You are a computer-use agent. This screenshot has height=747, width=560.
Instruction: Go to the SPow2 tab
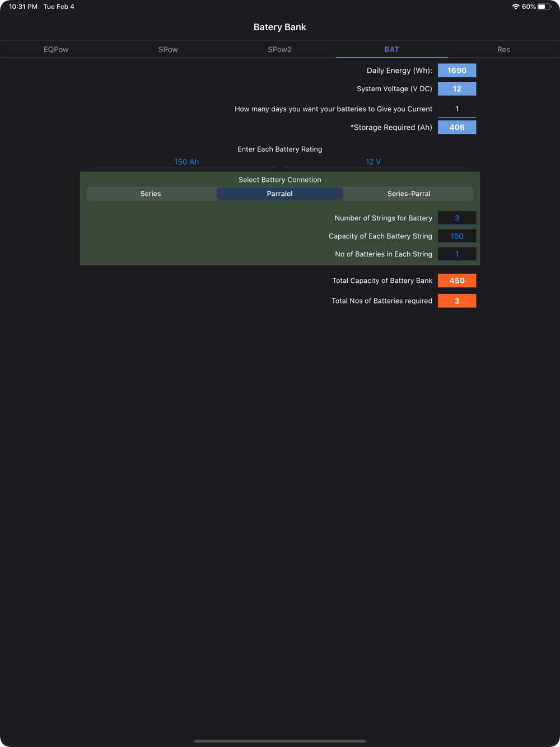click(x=279, y=49)
